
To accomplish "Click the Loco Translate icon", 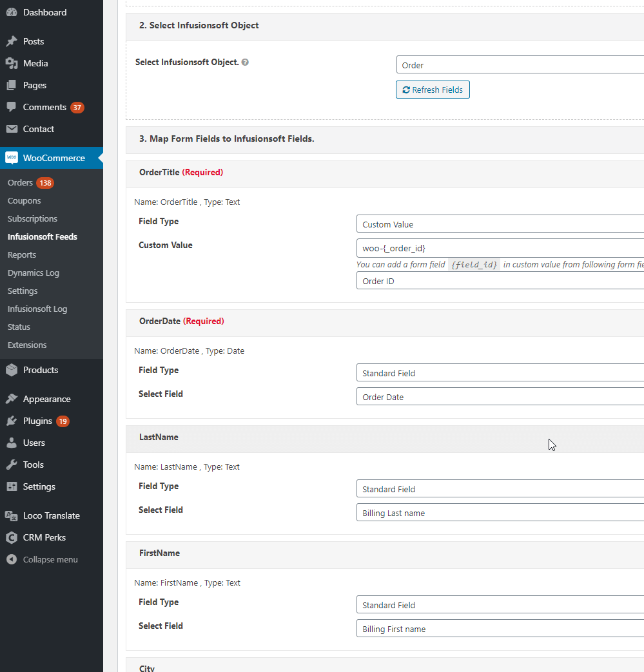I will coord(12,515).
